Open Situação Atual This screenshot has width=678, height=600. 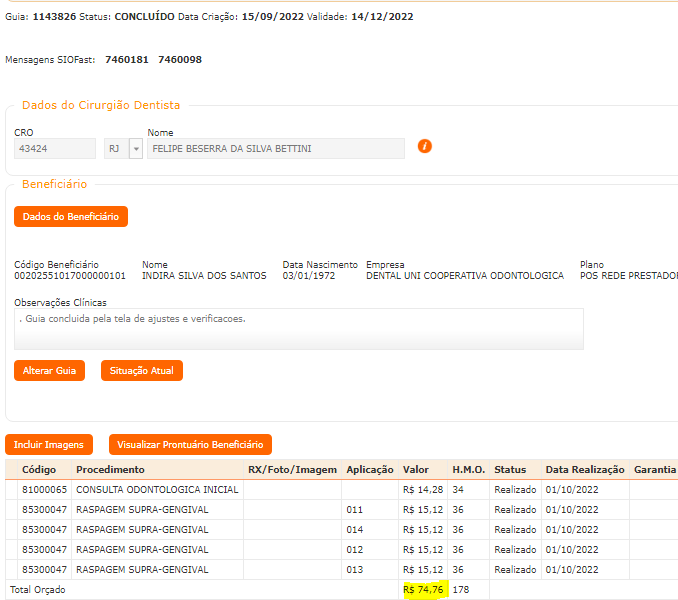click(x=141, y=371)
